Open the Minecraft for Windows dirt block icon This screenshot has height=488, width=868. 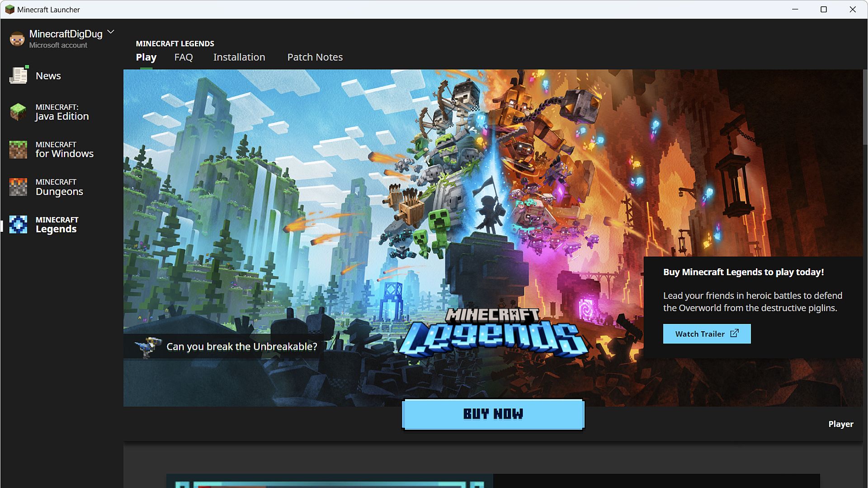19,150
